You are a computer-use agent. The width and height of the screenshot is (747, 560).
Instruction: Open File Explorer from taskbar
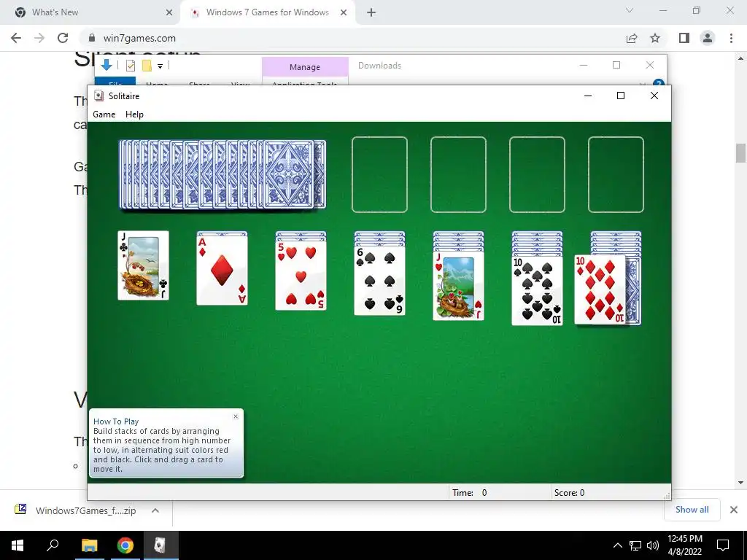(89, 545)
